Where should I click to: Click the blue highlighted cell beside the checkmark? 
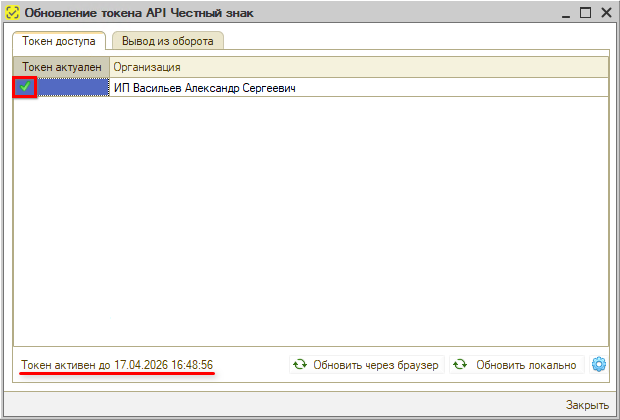[72, 88]
